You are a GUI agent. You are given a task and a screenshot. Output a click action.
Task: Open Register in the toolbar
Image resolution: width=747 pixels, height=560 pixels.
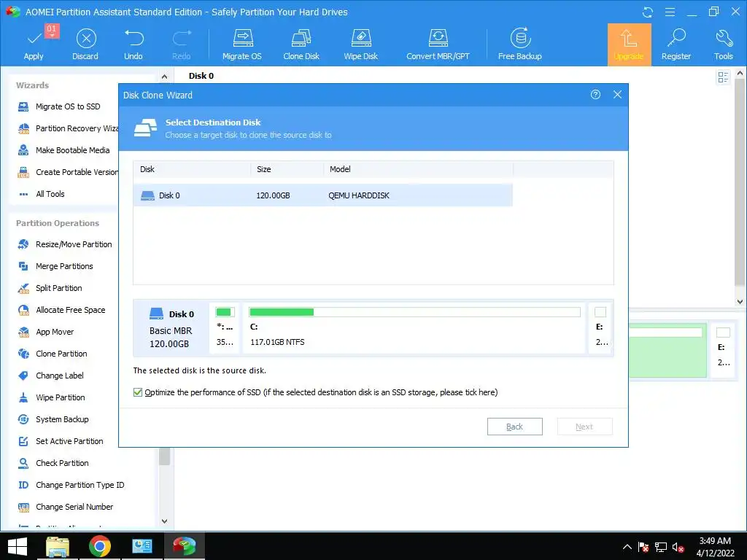676,44
